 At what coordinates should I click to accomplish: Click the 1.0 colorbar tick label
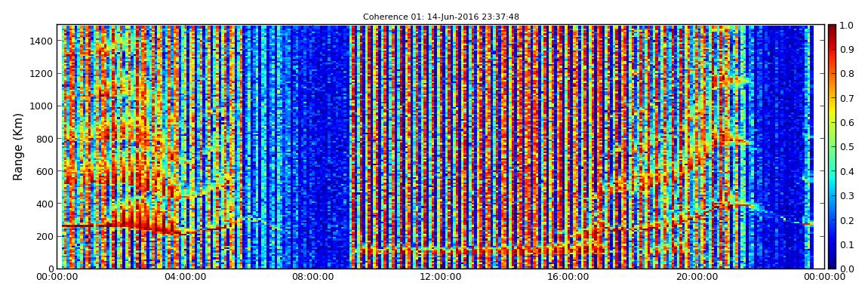click(x=846, y=26)
